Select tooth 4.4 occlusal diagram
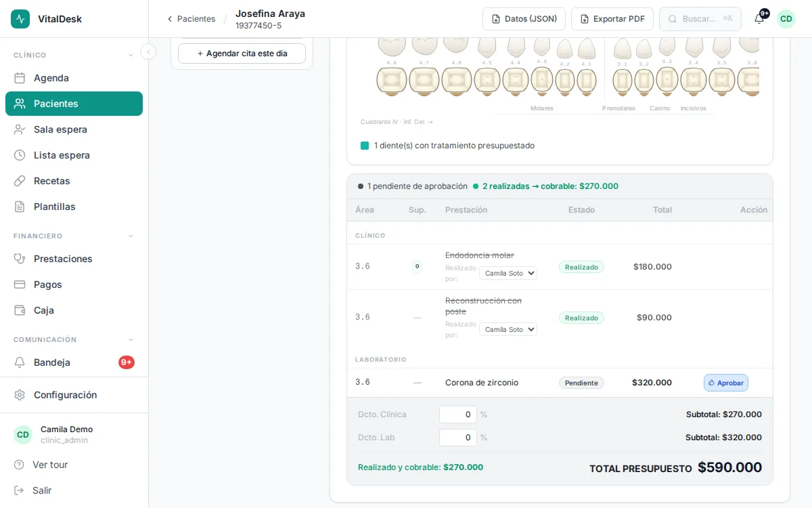Image resolution: width=812 pixels, height=508 pixels. point(516,81)
